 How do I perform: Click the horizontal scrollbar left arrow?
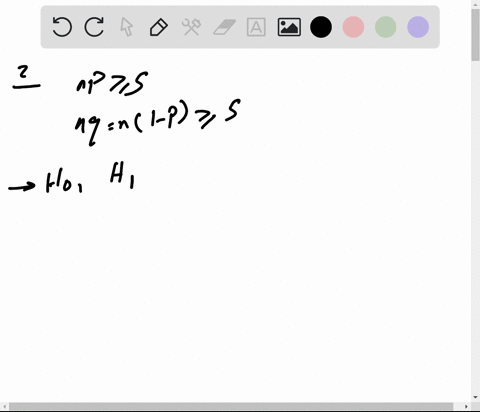4,406
